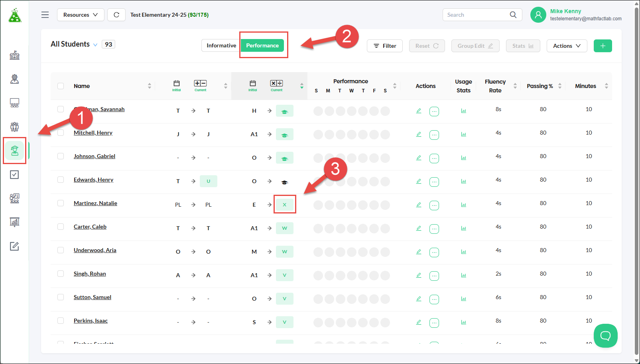Open the user profile avatar
The height and width of the screenshot is (364, 640).
pos(538,15)
